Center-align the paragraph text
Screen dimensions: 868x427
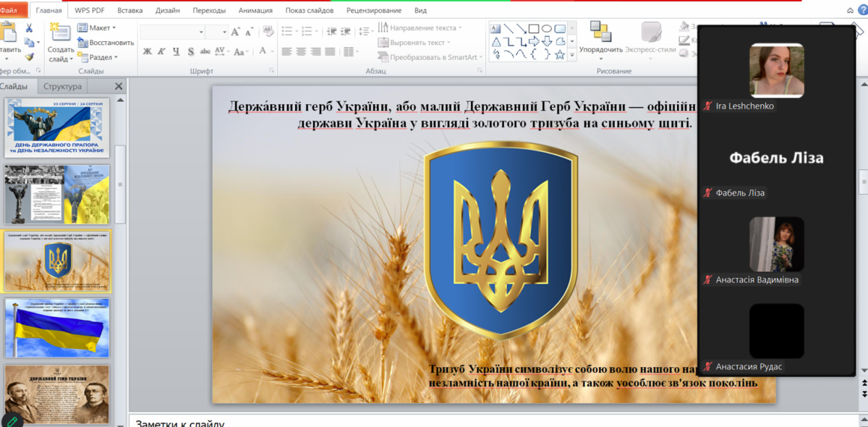(x=301, y=51)
